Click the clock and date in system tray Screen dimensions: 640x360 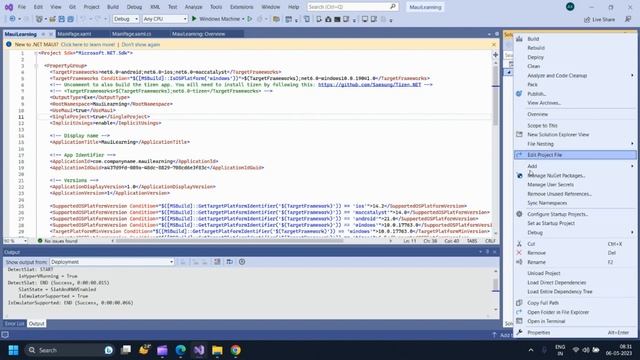click(619, 350)
